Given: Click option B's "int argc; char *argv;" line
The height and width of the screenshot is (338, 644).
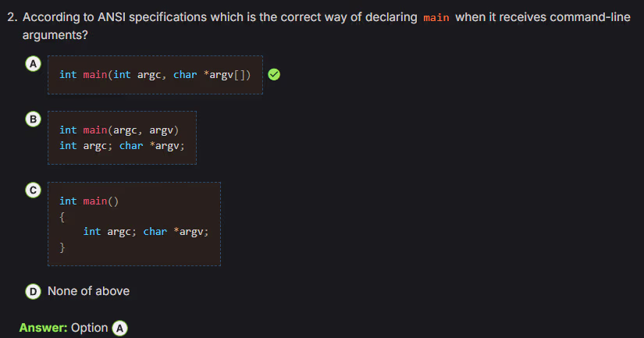Looking at the screenshot, I should click(122, 146).
